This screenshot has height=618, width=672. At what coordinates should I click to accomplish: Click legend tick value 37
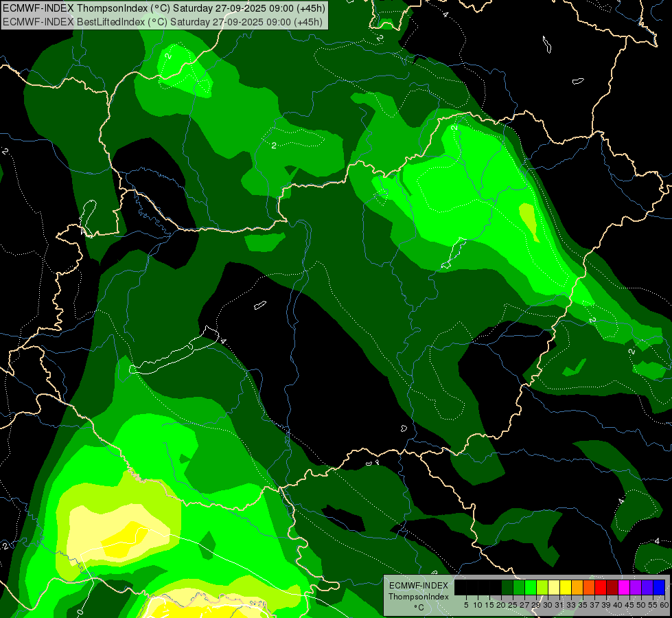tap(595, 605)
